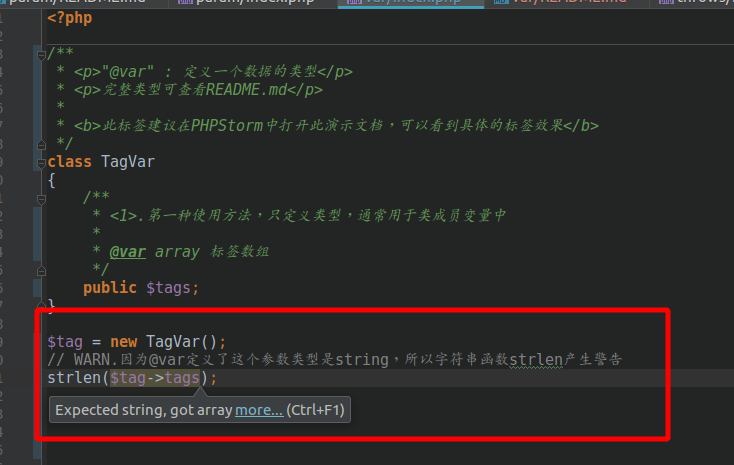Click the fold marker at the $tags doc comment's closing */
This screenshot has width=734, height=465.
[x=41, y=271]
